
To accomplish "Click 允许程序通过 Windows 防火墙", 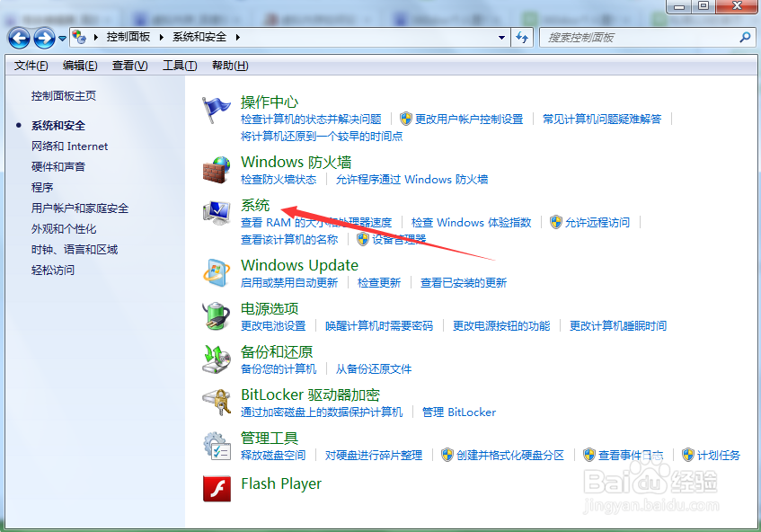I will [412, 179].
